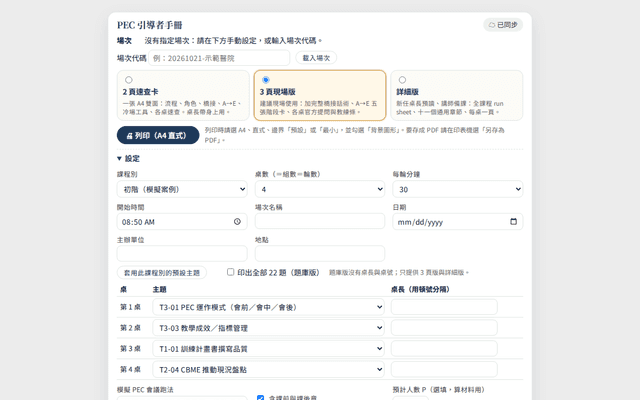
Task: Open 第 2 桌 topic dropdown
Action: click(269, 328)
